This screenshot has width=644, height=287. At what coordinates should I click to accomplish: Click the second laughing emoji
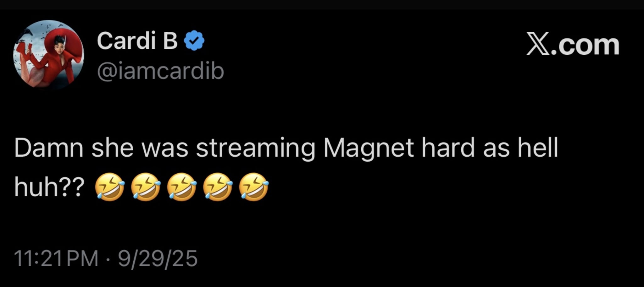pyautogui.click(x=146, y=187)
